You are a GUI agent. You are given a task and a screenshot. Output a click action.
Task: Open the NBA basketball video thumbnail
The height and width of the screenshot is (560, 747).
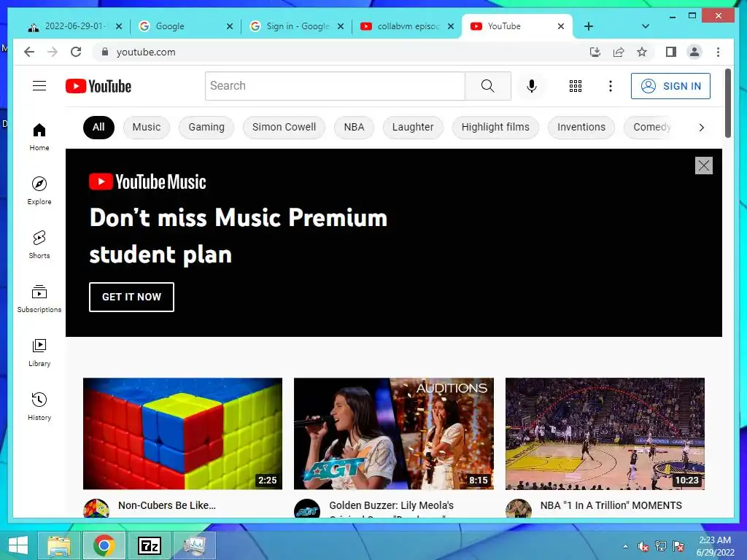pyautogui.click(x=605, y=433)
